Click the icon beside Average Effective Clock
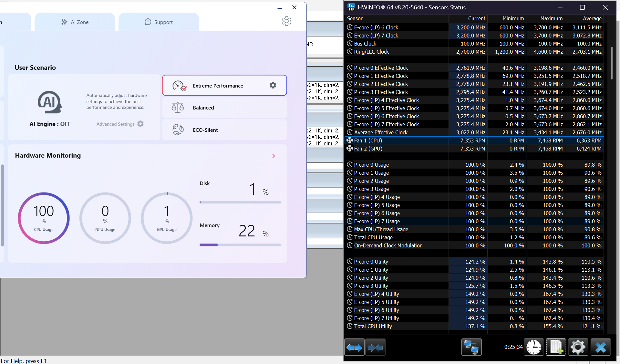The height and width of the screenshot is (364, 620). click(350, 132)
